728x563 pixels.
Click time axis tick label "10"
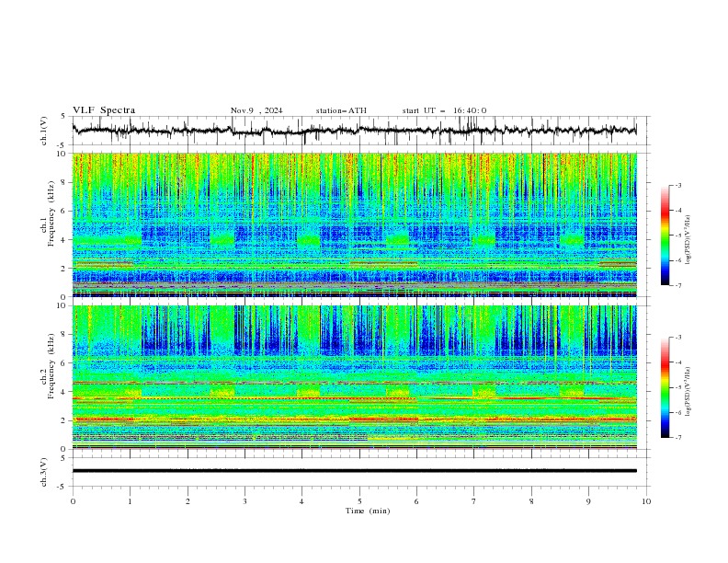coord(646,501)
